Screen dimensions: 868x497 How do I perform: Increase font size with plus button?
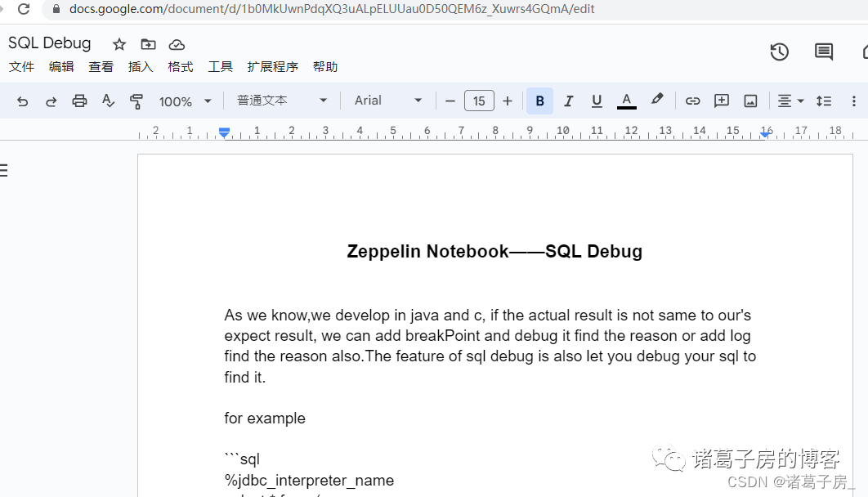click(x=507, y=101)
